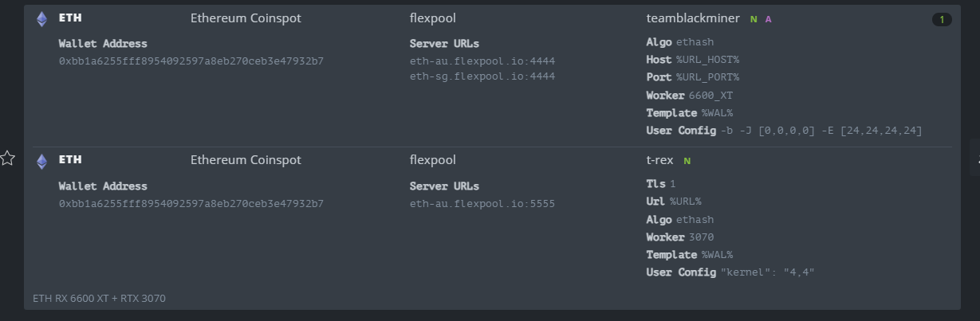Viewport: 980px width, 321px height.
Task: Click the ETH RX 6600 XT + RTX 3070 label
Action: click(99, 299)
